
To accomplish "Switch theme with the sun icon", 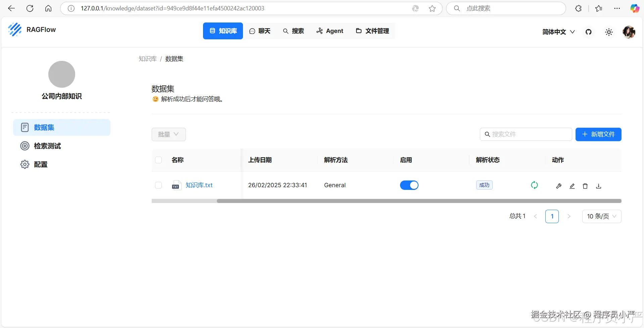I will coord(608,32).
